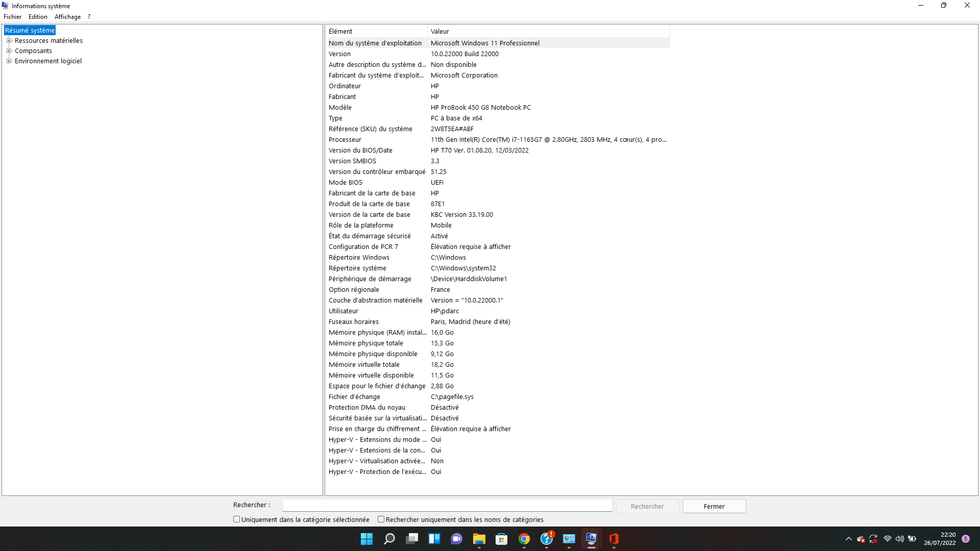The width and height of the screenshot is (980, 551).
Task: Open Microsoft Store from the taskbar
Action: (x=501, y=539)
